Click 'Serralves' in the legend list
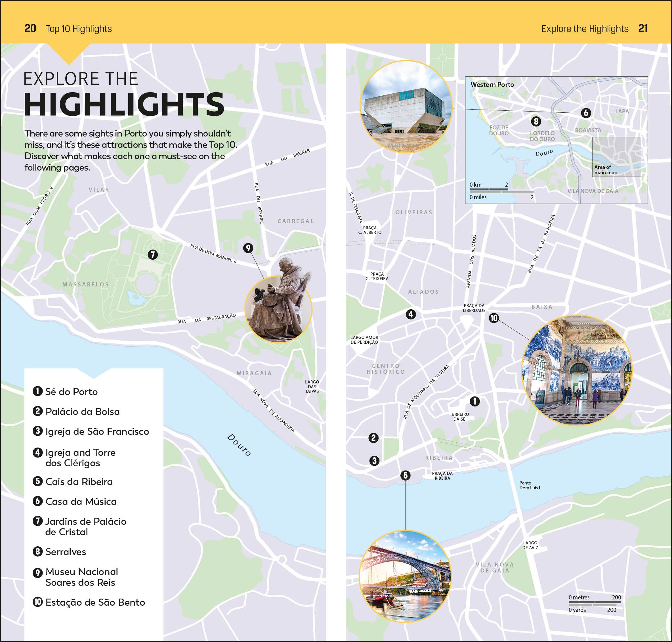The height and width of the screenshot is (642, 672). point(65,552)
